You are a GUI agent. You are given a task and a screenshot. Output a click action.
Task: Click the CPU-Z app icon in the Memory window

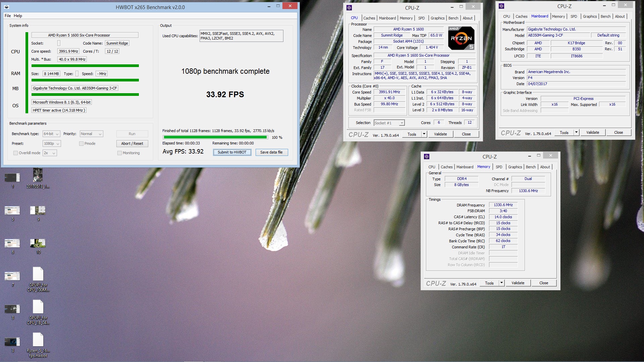pos(427,157)
